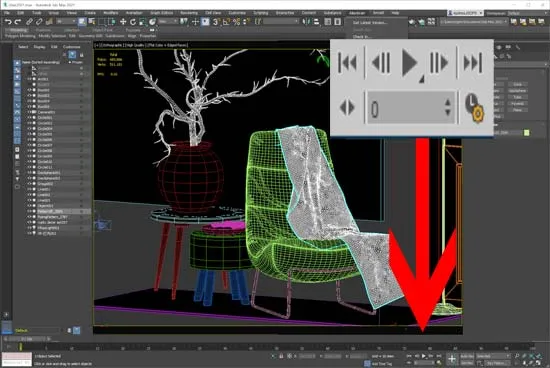Screen dimensions: 550x368
Task: Activate the Select and Move tool
Action: point(123,22)
